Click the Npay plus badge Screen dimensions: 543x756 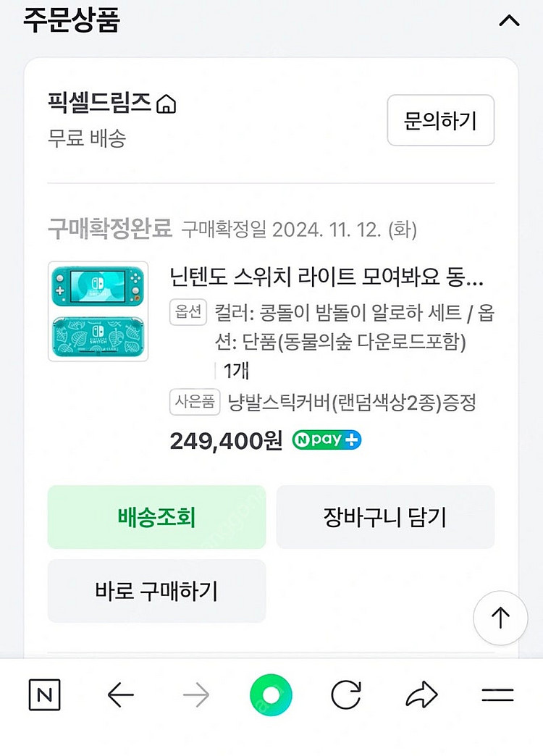(327, 440)
